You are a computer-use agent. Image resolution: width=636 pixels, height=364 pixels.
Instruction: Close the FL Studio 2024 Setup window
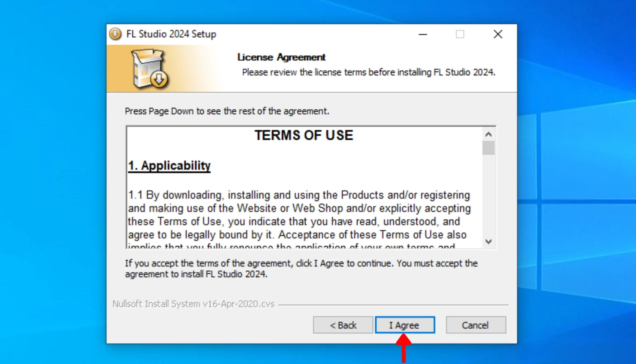coord(498,34)
